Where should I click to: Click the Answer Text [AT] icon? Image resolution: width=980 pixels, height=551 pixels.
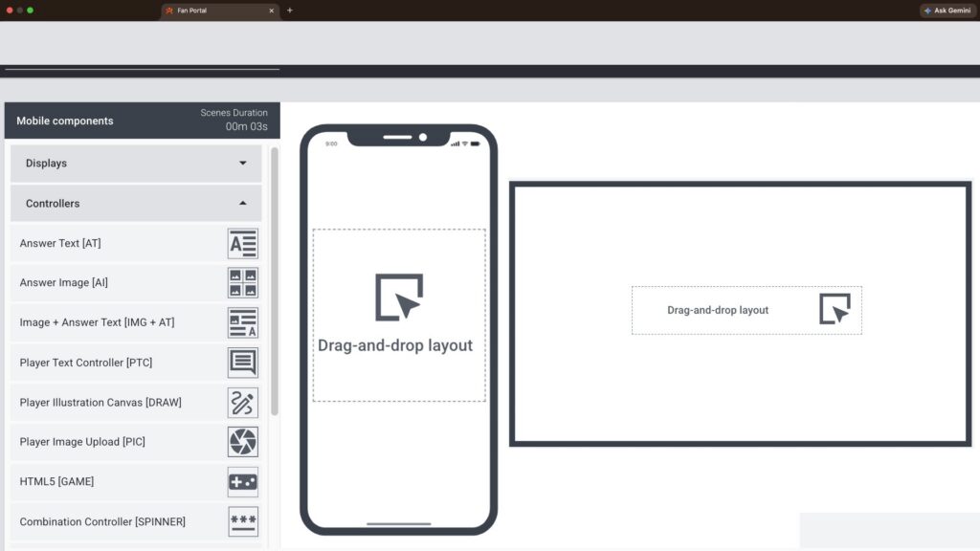[242, 243]
